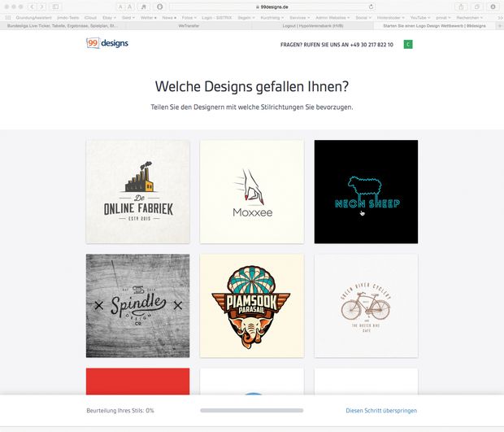504x432 pixels.
Task: Switch to the 99designs Logo Design Wettbewerb tab
Action: pyautogui.click(x=435, y=26)
